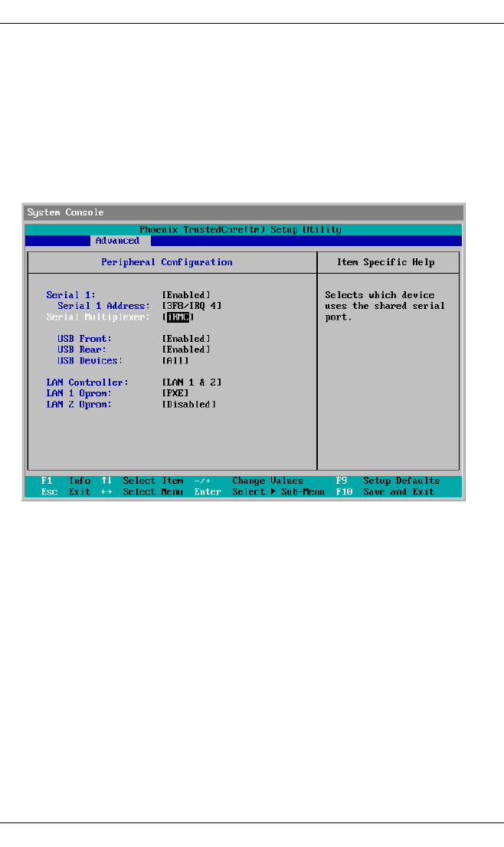Click the System Console title bar
Image resolution: width=504 pixels, height=847 pixels.
coord(244,212)
